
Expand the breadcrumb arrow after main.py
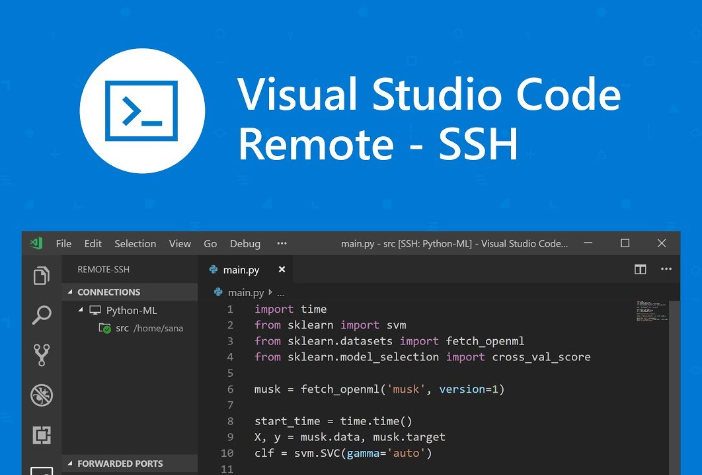tap(270, 292)
